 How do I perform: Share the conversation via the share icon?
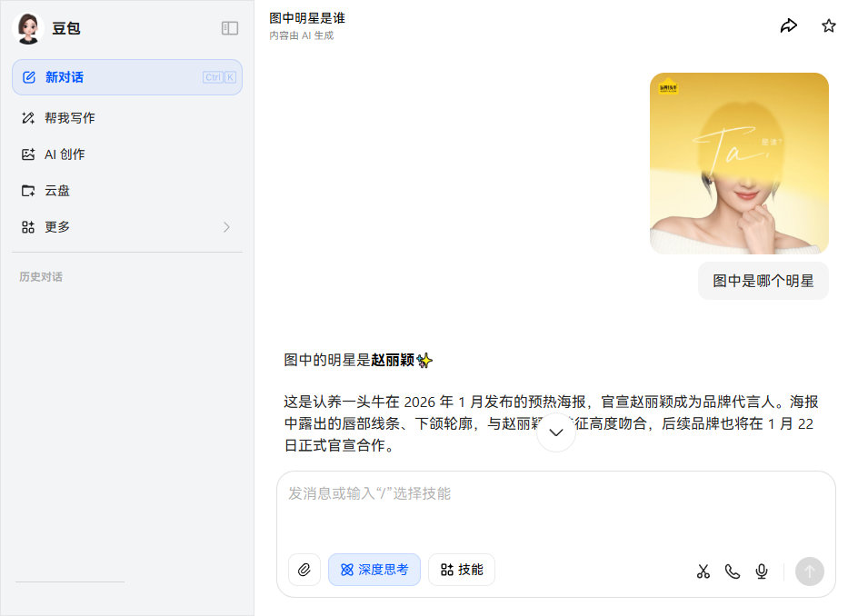pos(789,25)
